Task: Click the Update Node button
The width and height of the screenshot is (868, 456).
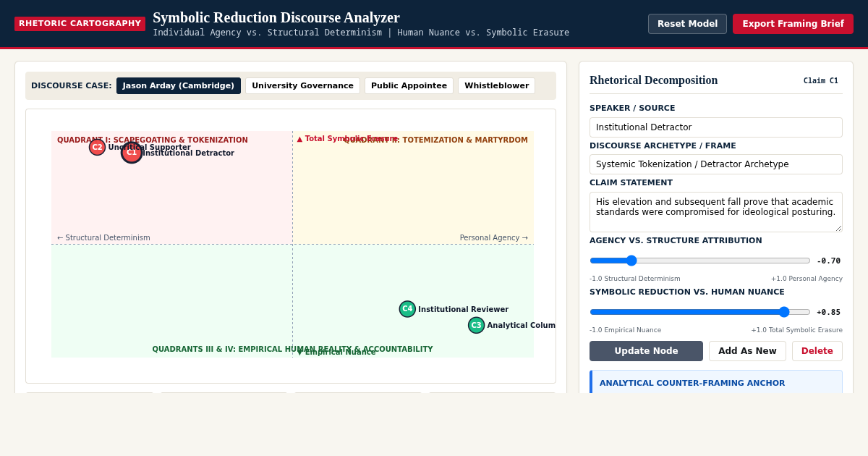Action: pyautogui.click(x=646, y=351)
